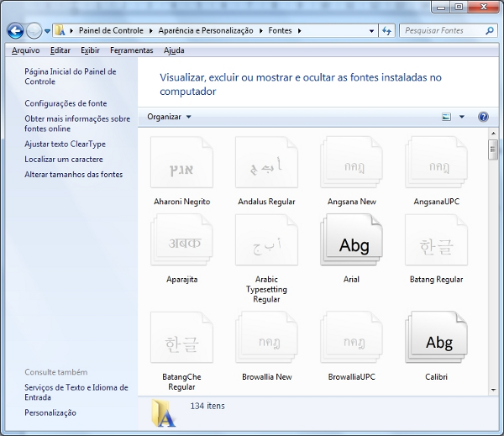Click the Fonts folder icon in details pane
Screen dimensions: 504x436
tap(164, 413)
